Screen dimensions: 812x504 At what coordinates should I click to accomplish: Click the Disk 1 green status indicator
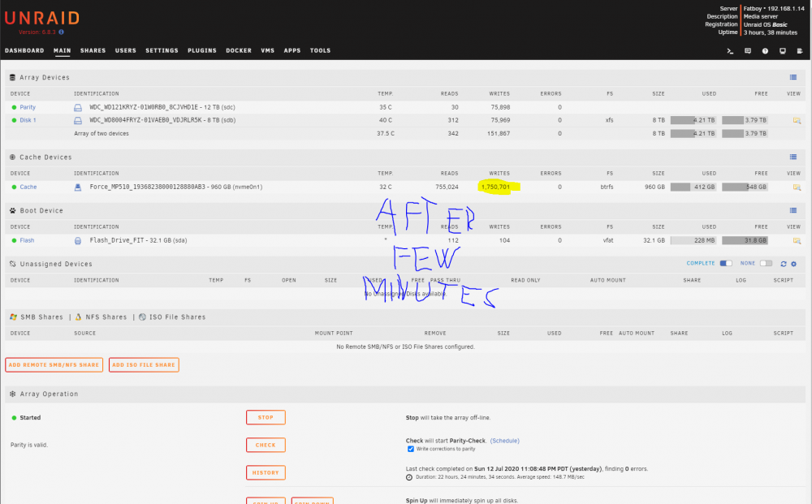[x=14, y=120]
